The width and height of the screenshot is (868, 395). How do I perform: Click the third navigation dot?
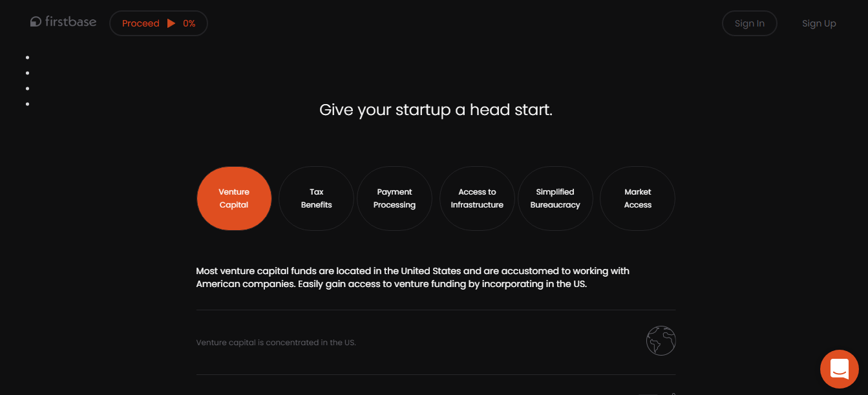(x=27, y=88)
